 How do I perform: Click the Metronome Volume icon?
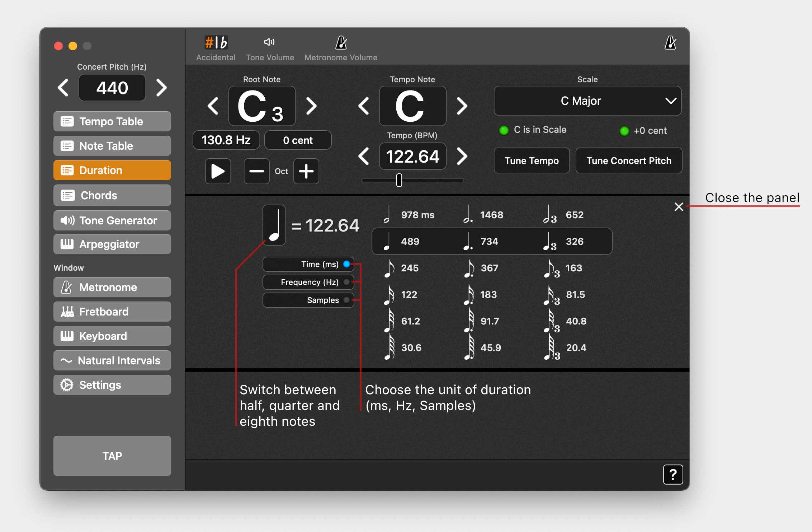point(341,43)
